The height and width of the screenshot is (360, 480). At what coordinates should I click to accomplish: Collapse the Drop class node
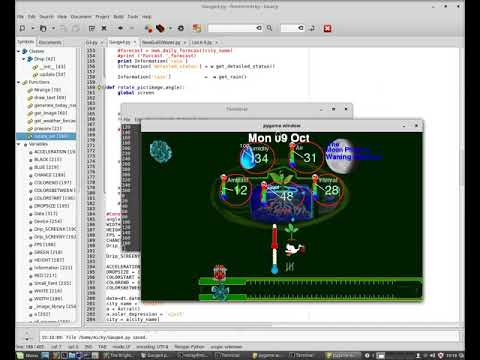click(x=24, y=59)
